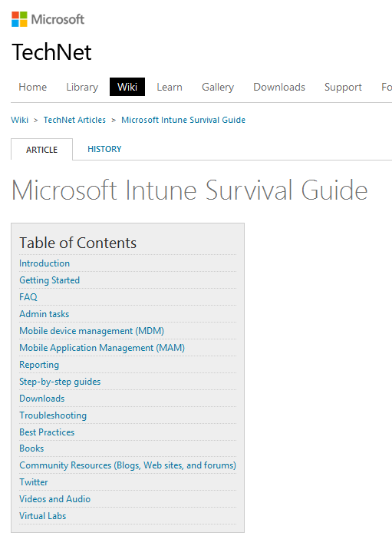392x546 pixels.
Task: Click the Wiki breadcrumb link
Action: tap(19, 120)
